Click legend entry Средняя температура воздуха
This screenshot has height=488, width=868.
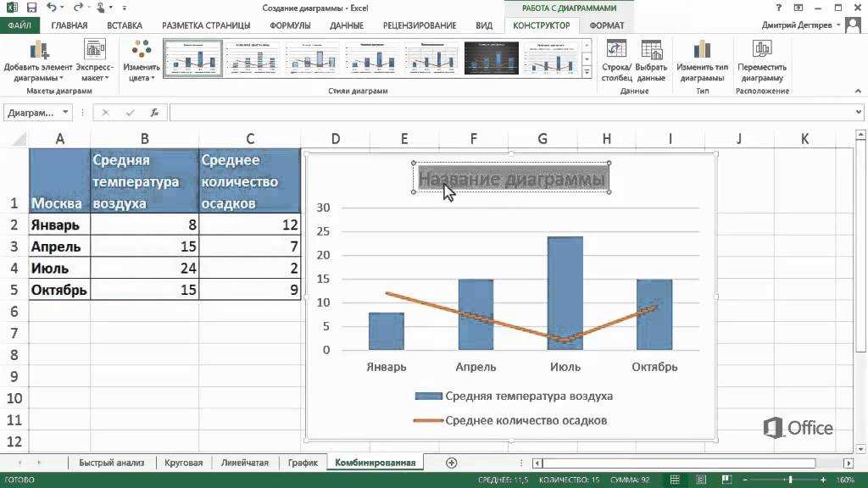click(514, 396)
